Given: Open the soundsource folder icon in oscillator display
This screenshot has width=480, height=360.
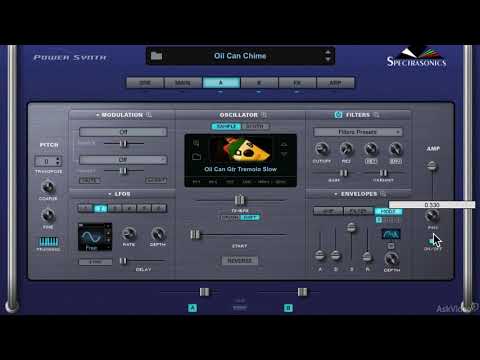Looking at the screenshot, I should click(x=197, y=156).
